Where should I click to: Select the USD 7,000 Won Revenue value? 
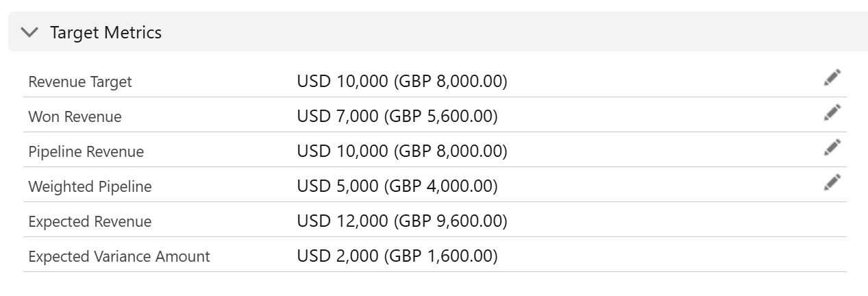coord(338,116)
